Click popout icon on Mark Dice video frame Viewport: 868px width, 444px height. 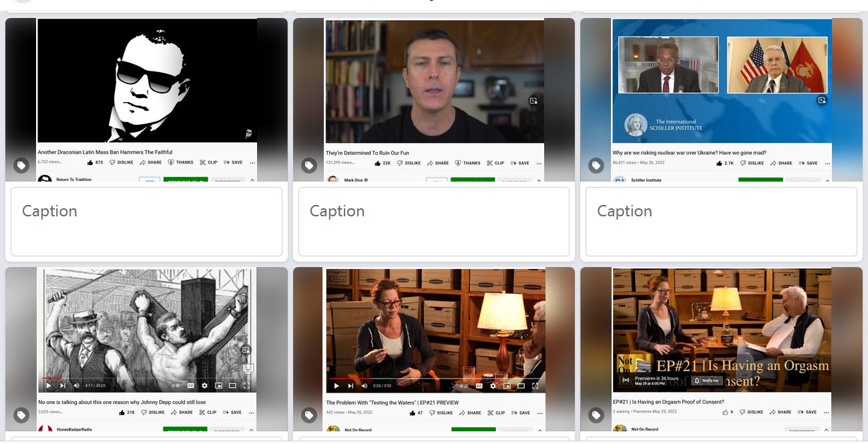(533, 101)
